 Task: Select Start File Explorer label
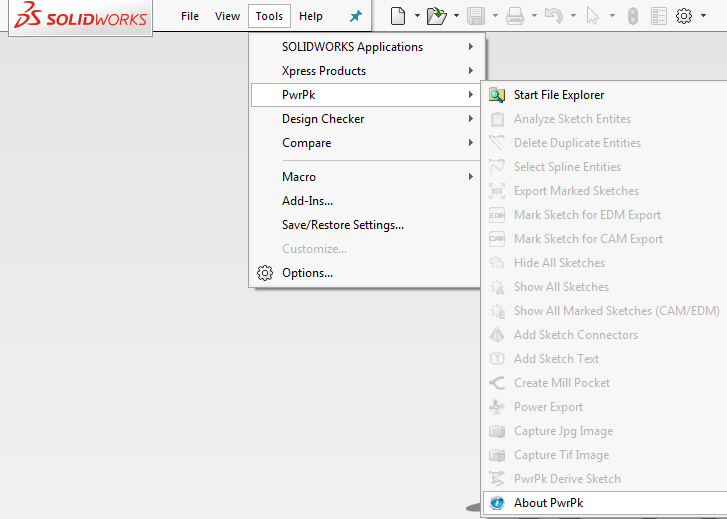click(x=559, y=95)
